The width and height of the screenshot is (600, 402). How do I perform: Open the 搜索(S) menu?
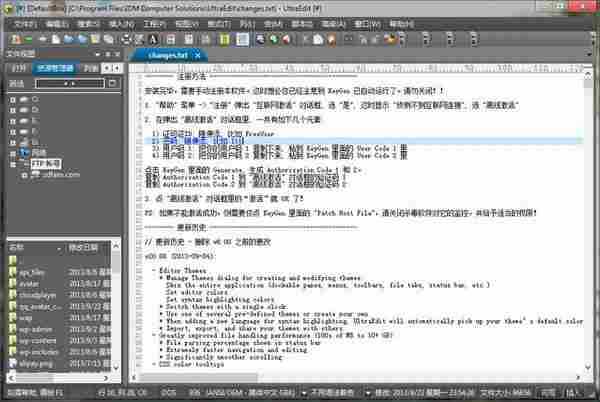(89, 25)
